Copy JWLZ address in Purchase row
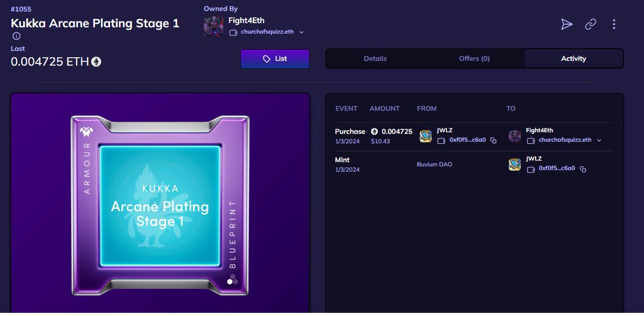The width and height of the screenshot is (644, 316). coord(493,140)
